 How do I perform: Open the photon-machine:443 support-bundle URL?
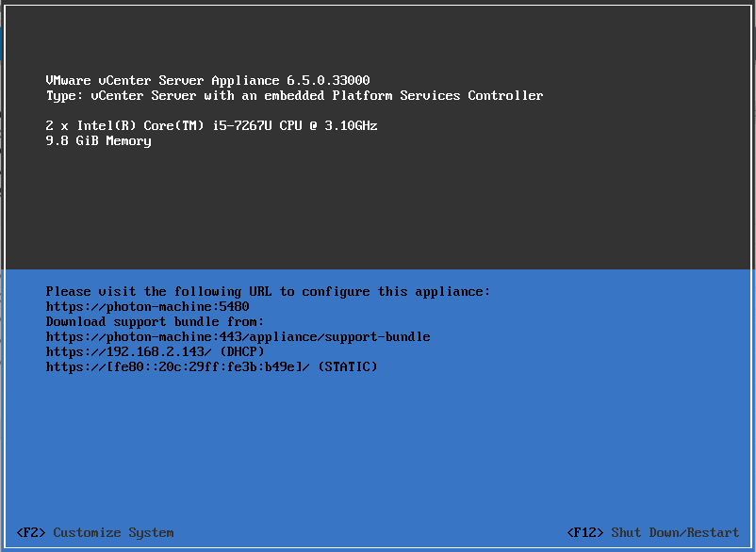click(238, 337)
